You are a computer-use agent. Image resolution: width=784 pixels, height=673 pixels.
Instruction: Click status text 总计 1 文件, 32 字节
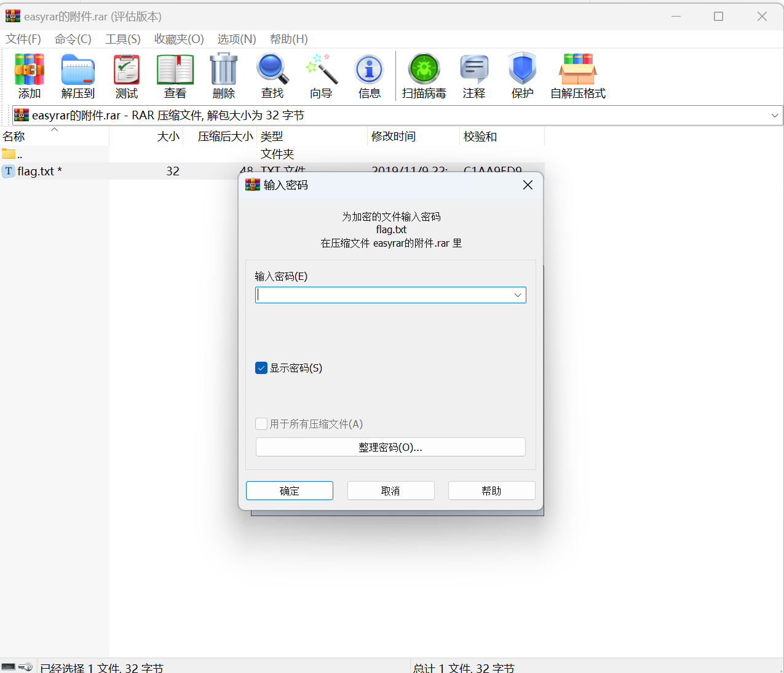pyautogui.click(x=464, y=667)
